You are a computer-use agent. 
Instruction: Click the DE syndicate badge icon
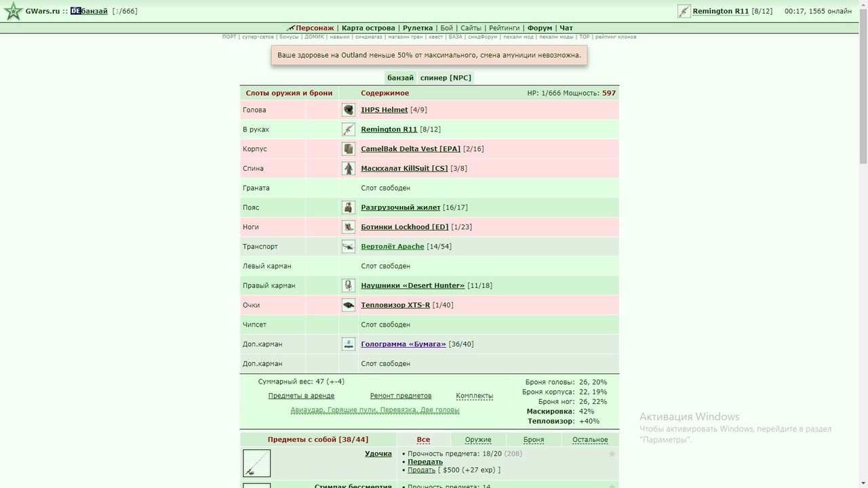(75, 12)
